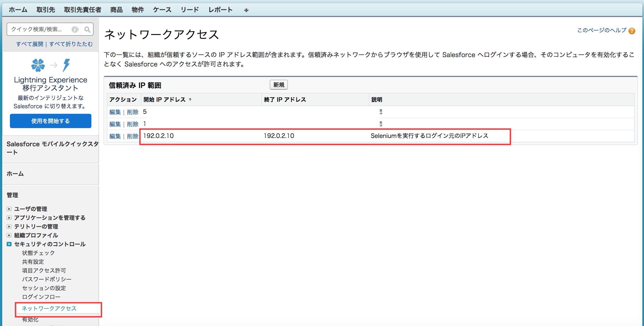Click the help question mark icon
The image size is (644, 326).
click(x=632, y=31)
